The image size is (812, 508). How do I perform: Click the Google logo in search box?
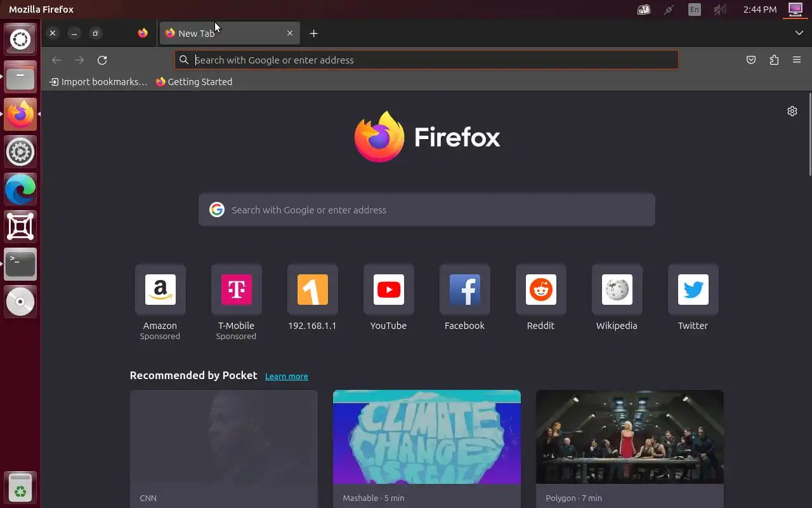pos(217,210)
